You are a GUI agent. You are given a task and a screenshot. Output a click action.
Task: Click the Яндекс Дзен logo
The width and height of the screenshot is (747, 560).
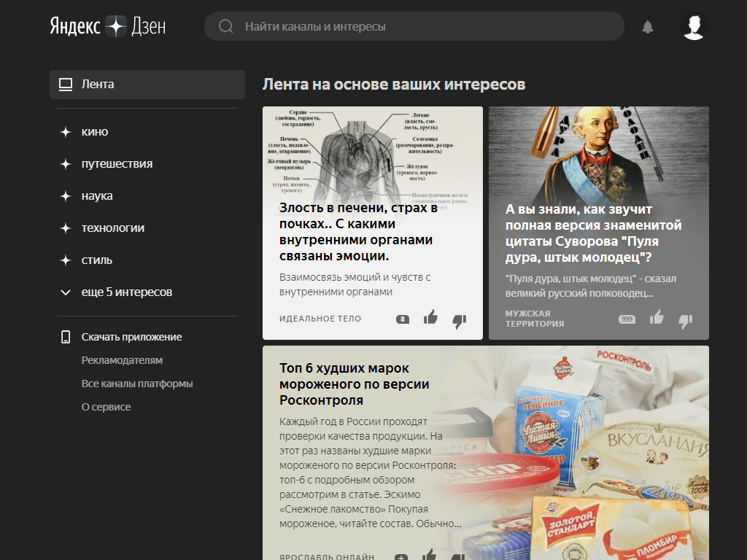pyautogui.click(x=108, y=26)
